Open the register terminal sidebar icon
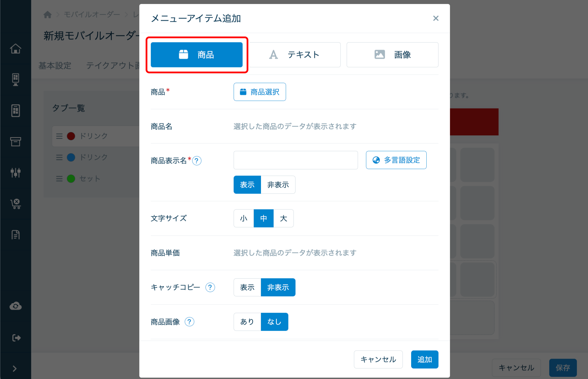This screenshot has height=379, width=588. [x=16, y=79]
